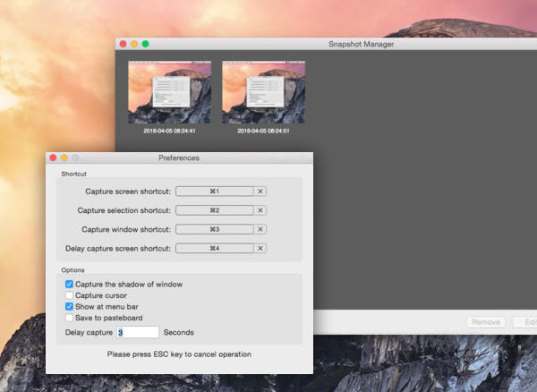Enable Save to pasteboard option

tap(69, 318)
